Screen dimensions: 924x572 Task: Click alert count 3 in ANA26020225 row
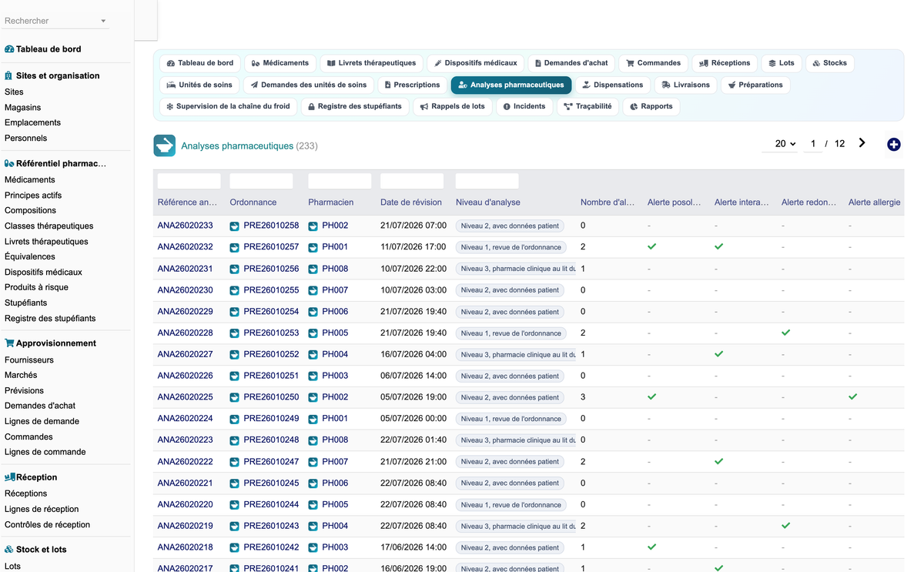coord(583,397)
